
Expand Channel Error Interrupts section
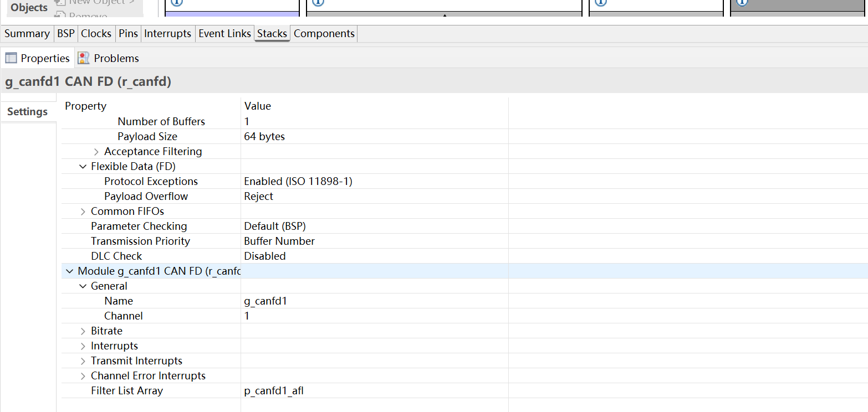[x=83, y=376]
